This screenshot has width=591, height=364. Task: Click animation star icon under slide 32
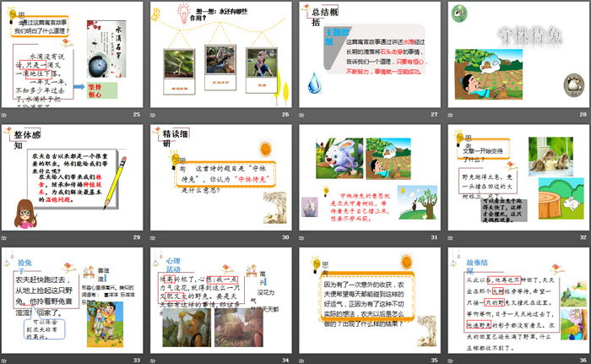(450, 237)
